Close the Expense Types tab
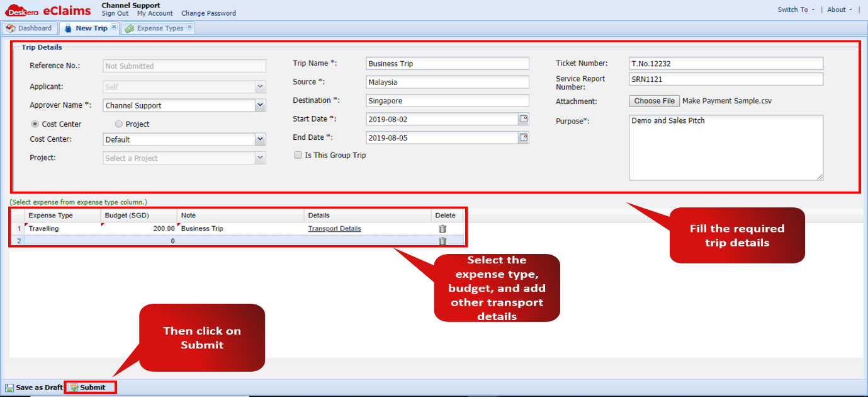 tap(190, 27)
